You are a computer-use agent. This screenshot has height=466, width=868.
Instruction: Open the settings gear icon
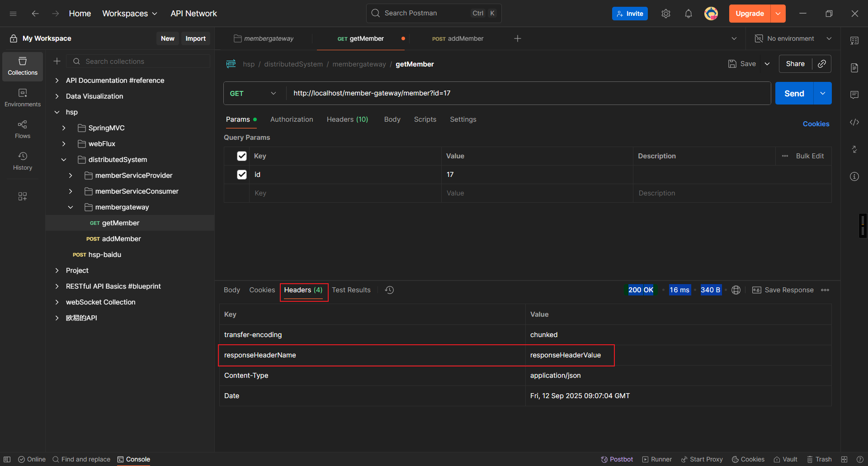click(665, 14)
